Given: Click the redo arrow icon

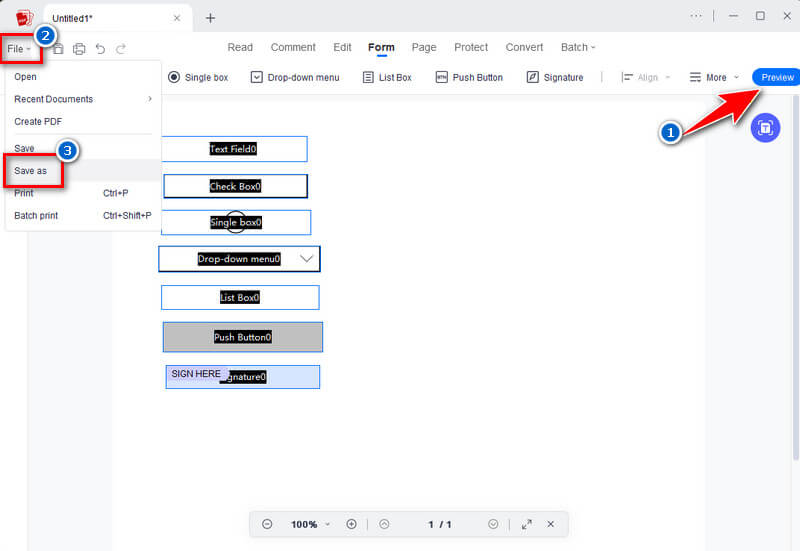Looking at the screenshot, I should click(x=121, y=49).
